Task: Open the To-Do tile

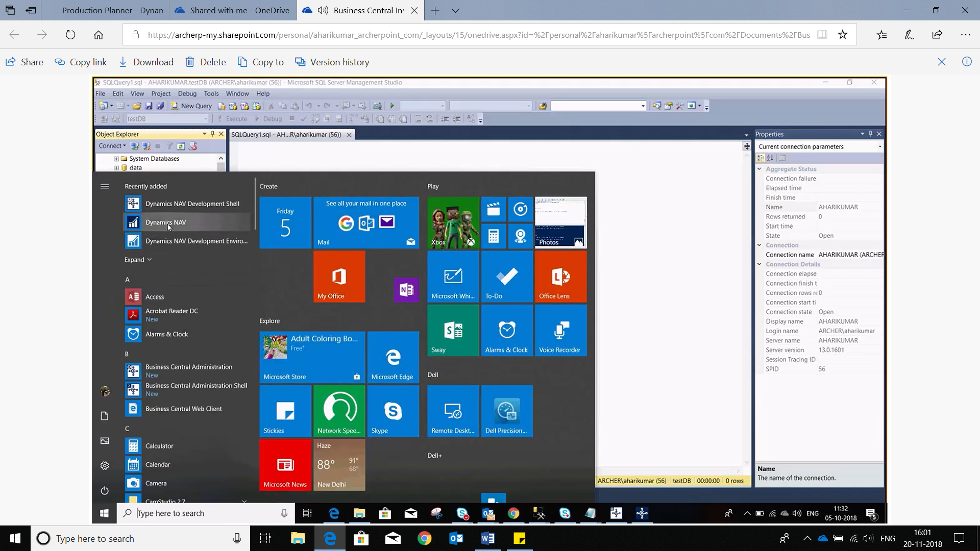Action: (507, 277)
